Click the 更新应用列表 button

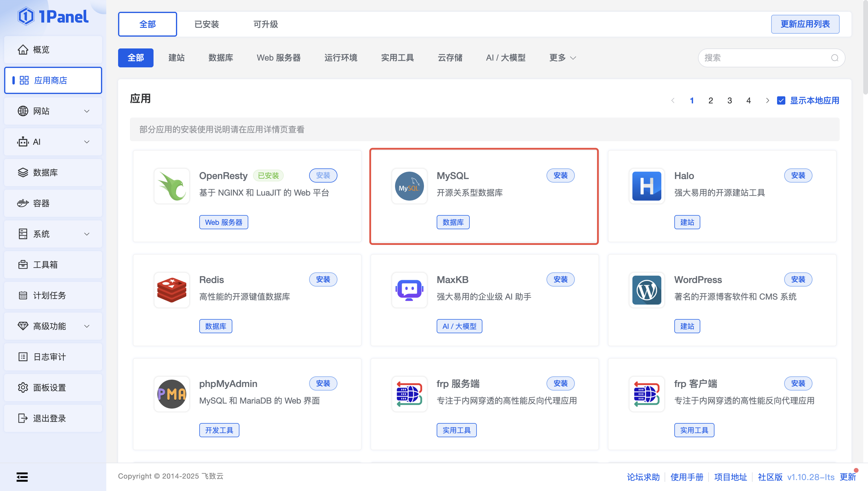tap(805, 24)
